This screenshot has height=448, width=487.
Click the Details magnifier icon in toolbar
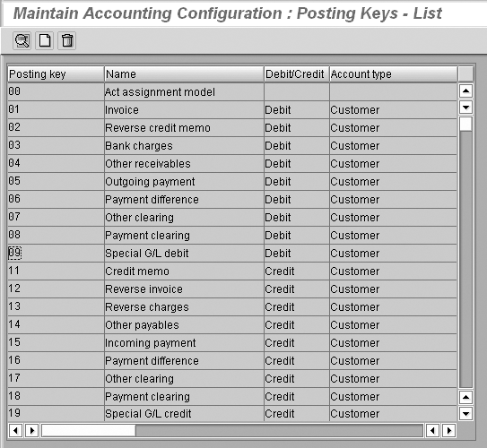tap(22, 40)
